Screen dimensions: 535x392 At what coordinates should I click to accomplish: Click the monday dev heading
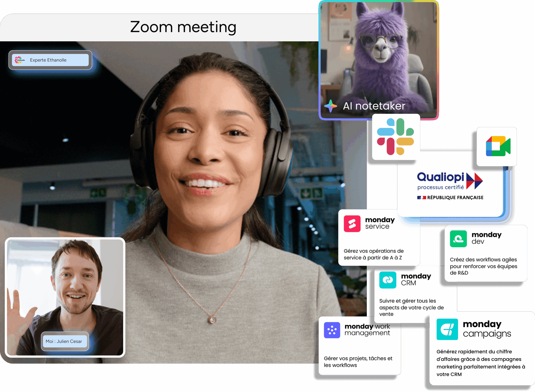(x=486, y=238)
